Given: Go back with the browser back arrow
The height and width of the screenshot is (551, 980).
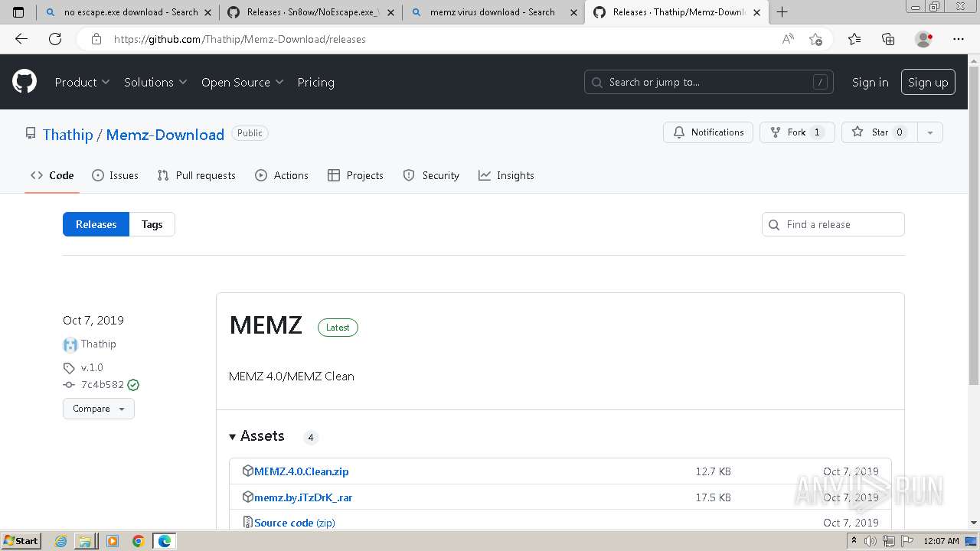Looking at the screenshot, I should coord(21,39).
